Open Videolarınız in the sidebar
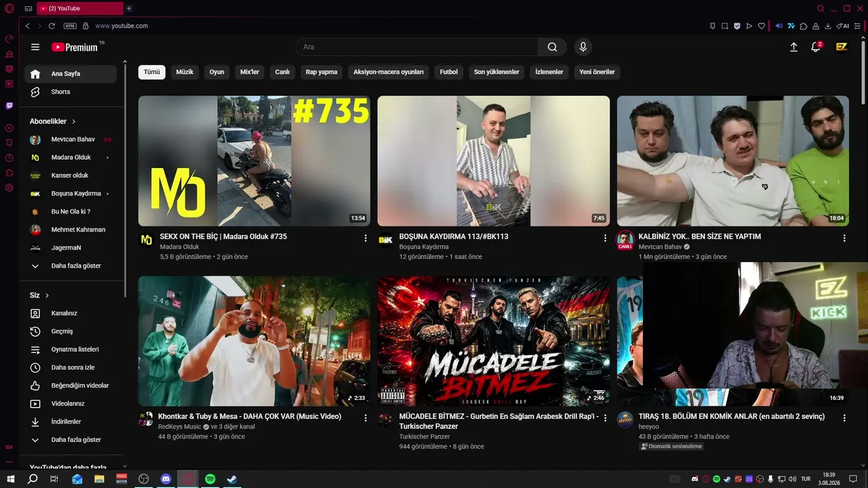This screenshot has height=488, width=868. click(x=71, y=403)
